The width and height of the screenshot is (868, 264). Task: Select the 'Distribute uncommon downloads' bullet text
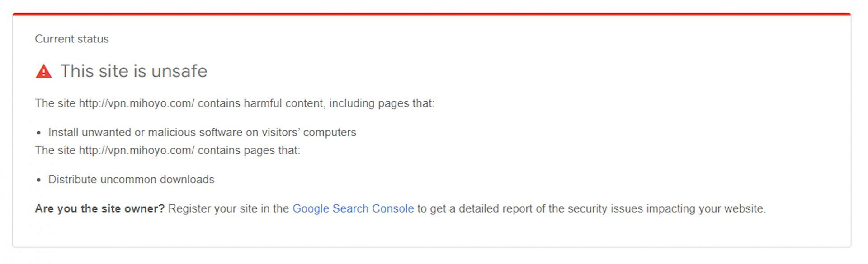click(x=131, y=179)
